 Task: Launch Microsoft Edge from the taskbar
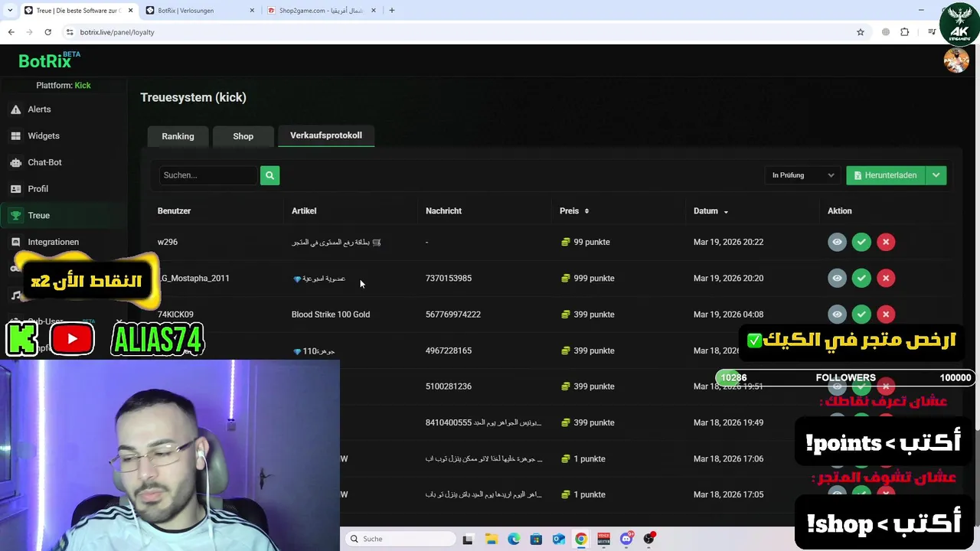(514, 539)
